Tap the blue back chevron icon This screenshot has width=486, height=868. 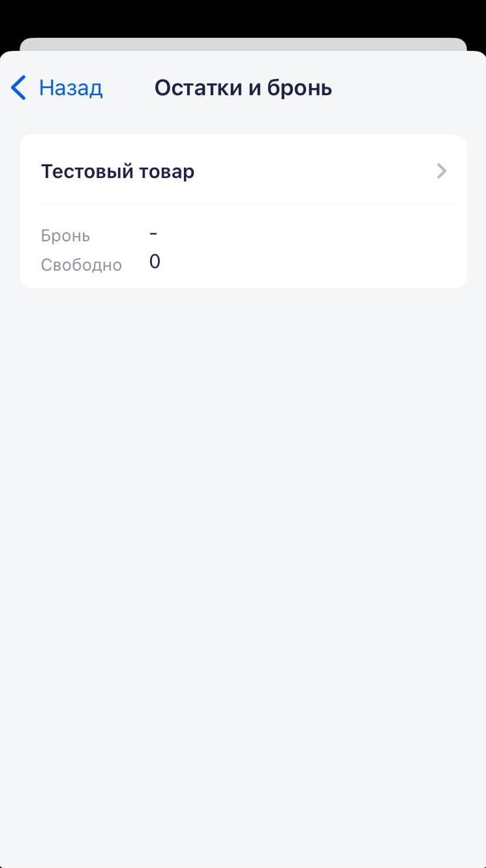click(x=19, y=87)
